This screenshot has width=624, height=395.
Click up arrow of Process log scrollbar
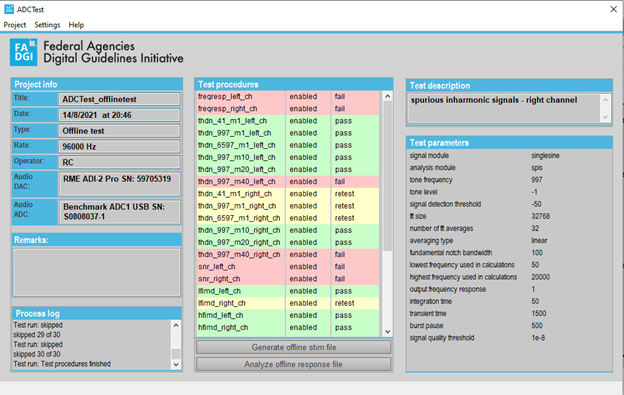point(176,325)
